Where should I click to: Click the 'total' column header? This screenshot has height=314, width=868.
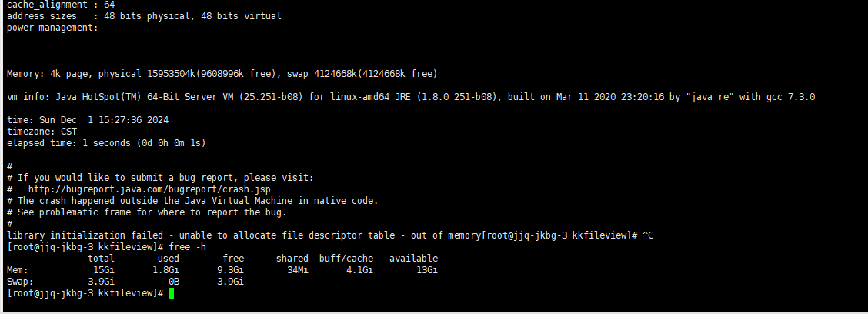coord(101,259)
